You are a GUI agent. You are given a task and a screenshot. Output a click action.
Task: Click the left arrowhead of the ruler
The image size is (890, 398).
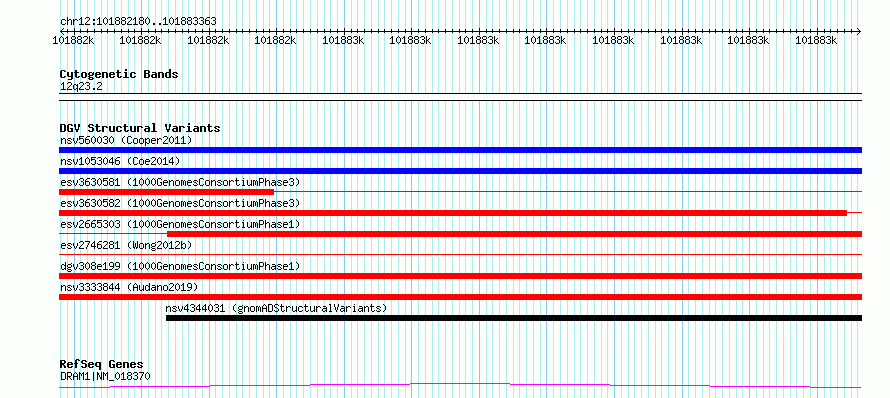click(62, 31)
